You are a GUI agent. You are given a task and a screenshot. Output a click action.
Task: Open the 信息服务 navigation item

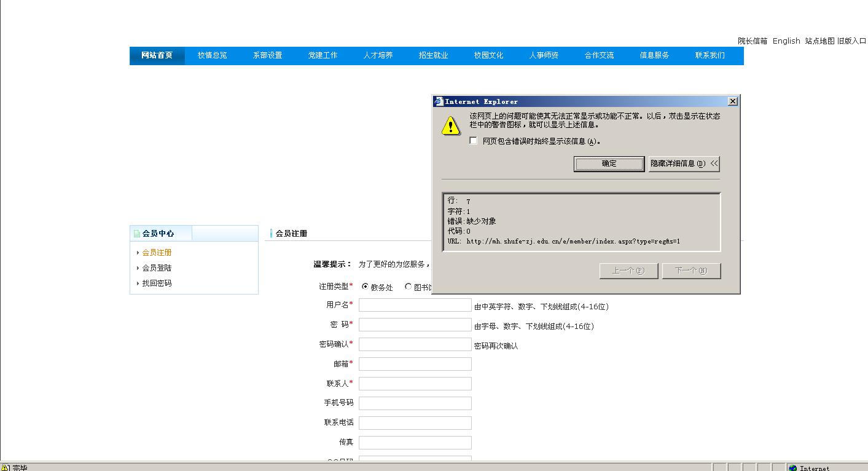click(654, 55)
